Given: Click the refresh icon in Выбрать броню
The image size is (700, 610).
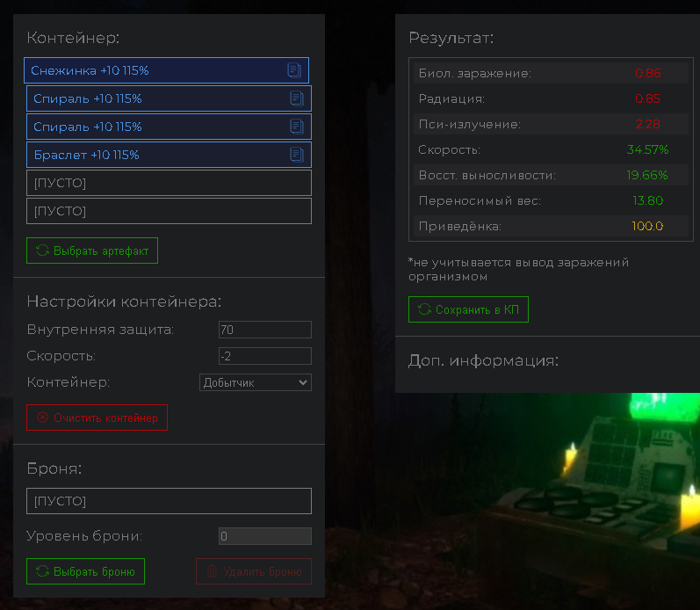Looking at the screenshot, I should click(x=42, y=571).
